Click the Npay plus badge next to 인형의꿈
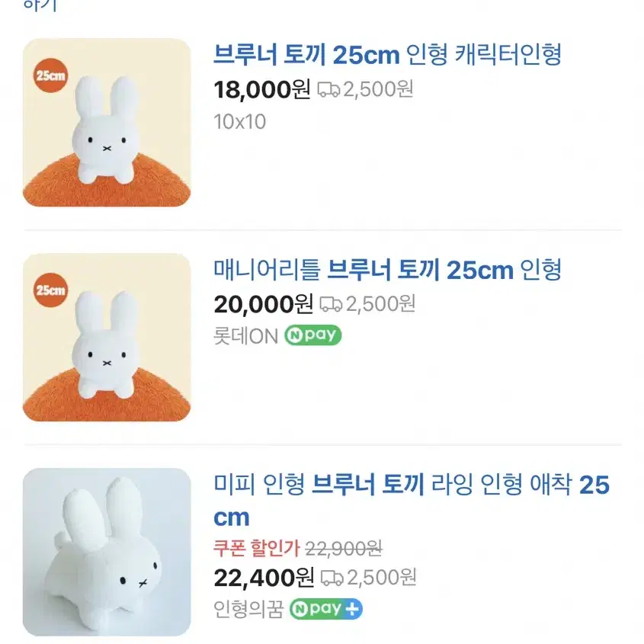644x644 pixels. pos(326,609)
